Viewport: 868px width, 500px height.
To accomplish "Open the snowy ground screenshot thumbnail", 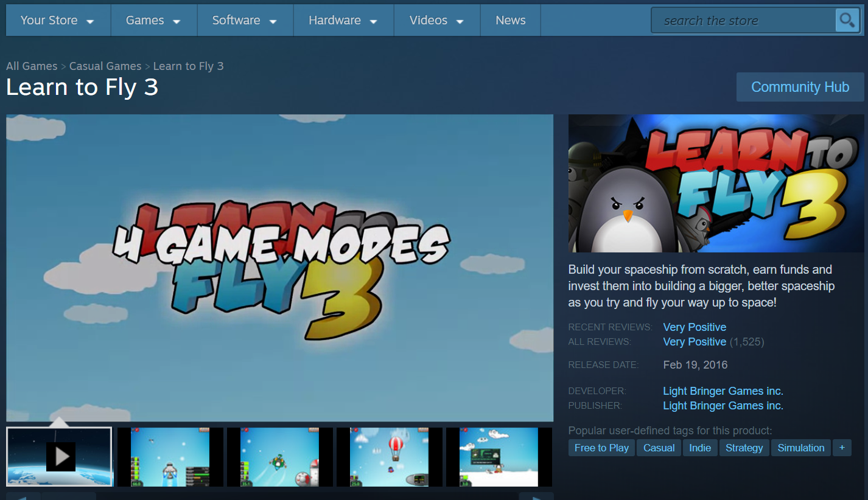I will 499,457.
